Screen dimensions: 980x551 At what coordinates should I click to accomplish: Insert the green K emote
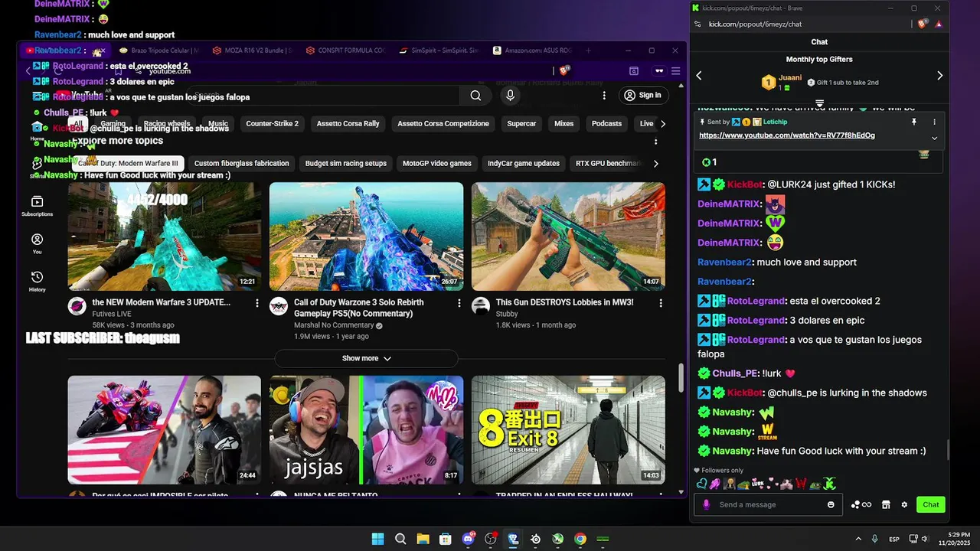tap(829, 484)
